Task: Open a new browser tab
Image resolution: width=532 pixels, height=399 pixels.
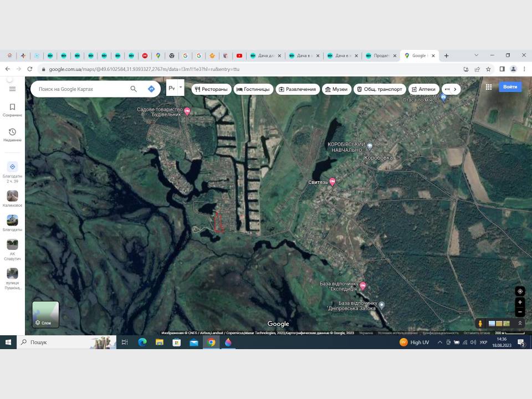Action: [447, 55]
